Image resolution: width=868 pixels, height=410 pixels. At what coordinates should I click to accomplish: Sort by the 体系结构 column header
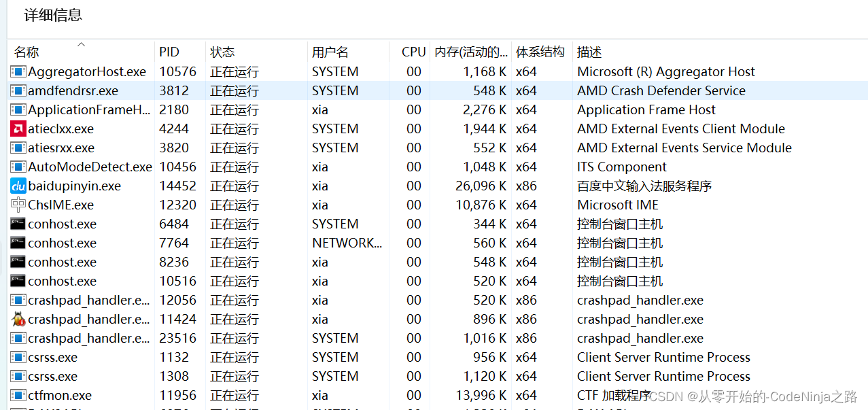point(542,52)
